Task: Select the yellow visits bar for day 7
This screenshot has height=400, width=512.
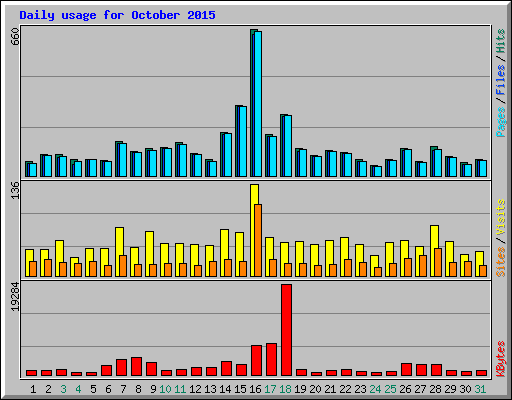Action: point(119,252)
